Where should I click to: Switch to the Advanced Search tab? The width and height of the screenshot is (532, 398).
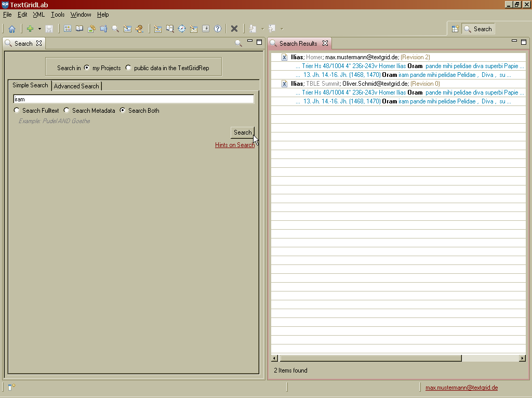(x=76, y=86)
